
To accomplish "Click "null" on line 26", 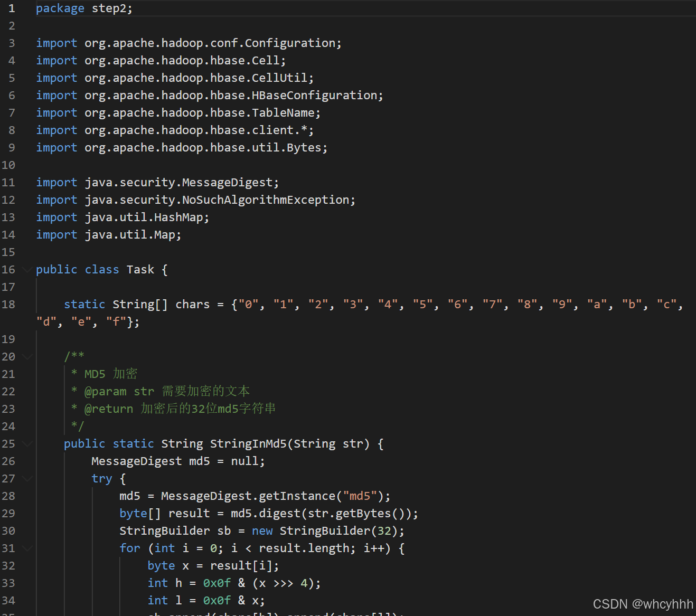I will click(x=244, y=461).
